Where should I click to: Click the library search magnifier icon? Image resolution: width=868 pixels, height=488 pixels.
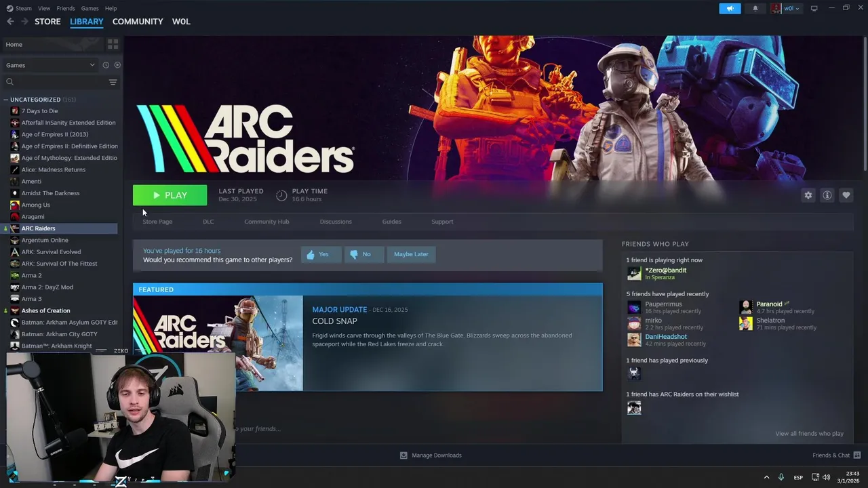click(x=9, y=82)
